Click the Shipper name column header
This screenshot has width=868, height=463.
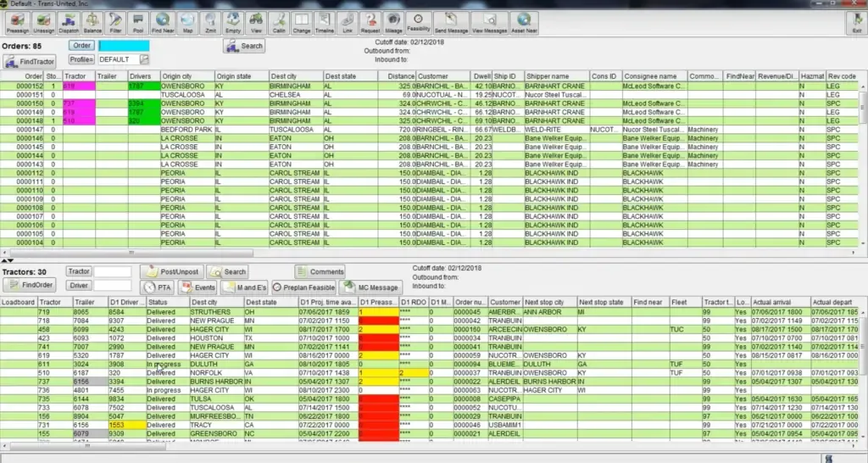tap(556, 76)
